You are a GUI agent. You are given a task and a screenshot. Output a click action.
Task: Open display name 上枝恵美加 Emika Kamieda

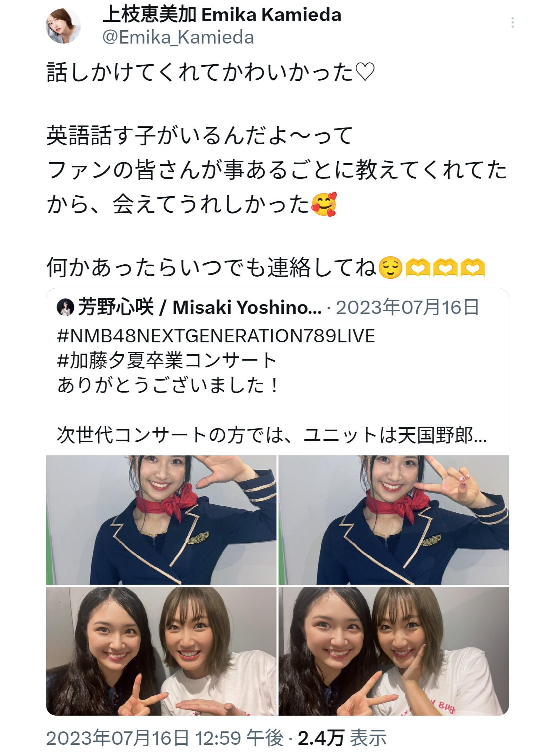tap(222, 15)
